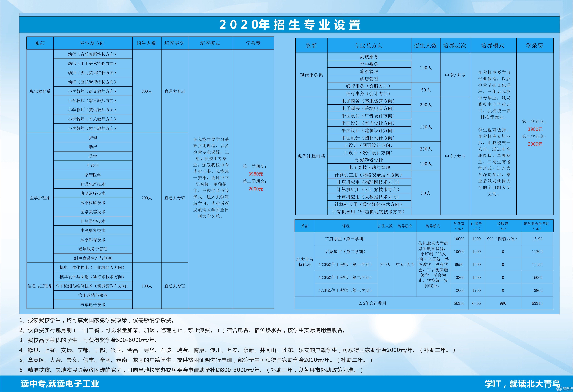The image size is (573, 392).
Task: Select 幼师（园长管理特长方向） cell
Action: pyautogui.click(x=93, y=82)
